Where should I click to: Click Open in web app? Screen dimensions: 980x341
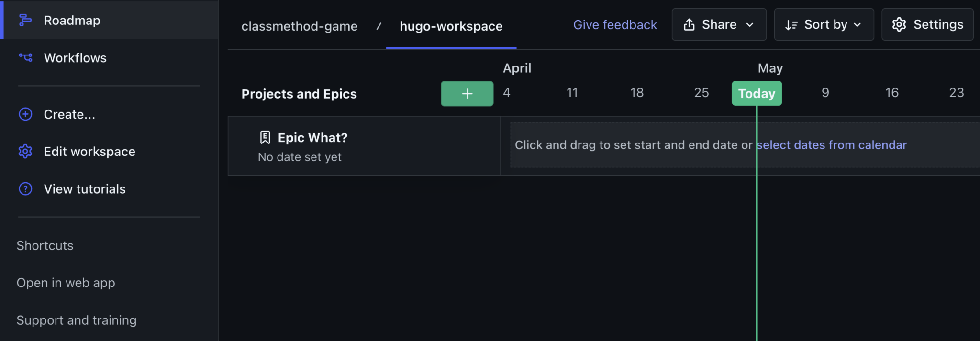pyautogui.click(x=66, y=283)
